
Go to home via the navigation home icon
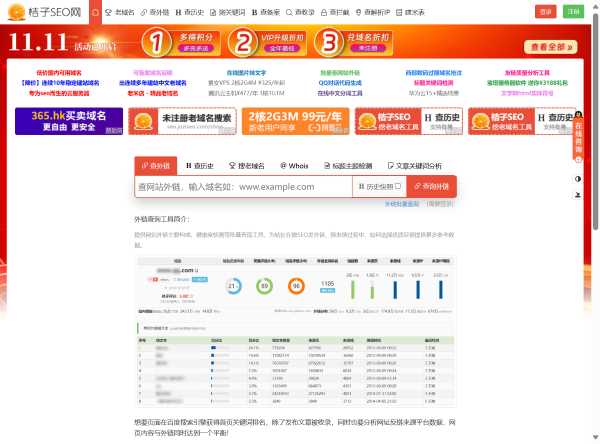[95, 12]
